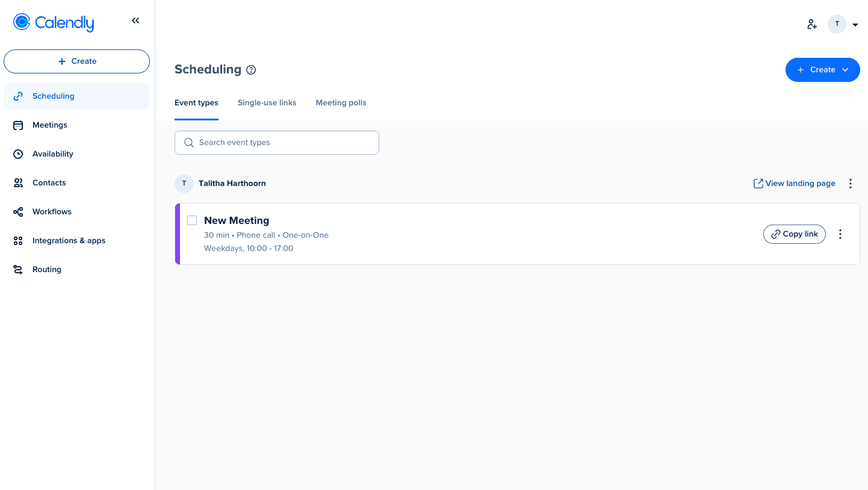Open New Meeting three-dot options menu
The image size is (868, 490).
[840, 234]
